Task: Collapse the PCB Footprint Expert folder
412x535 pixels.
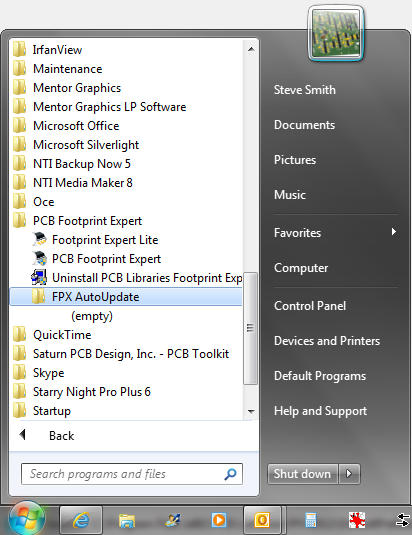Action: [87, 221]
